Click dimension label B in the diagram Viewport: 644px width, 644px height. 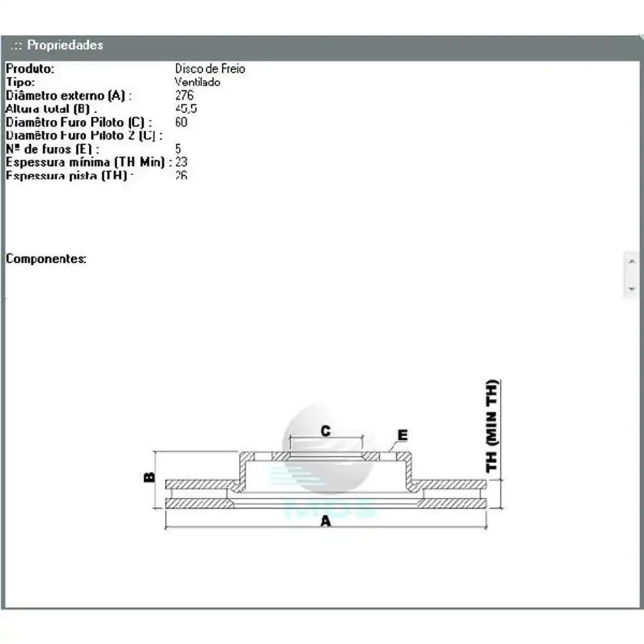(x=149, y=478)
